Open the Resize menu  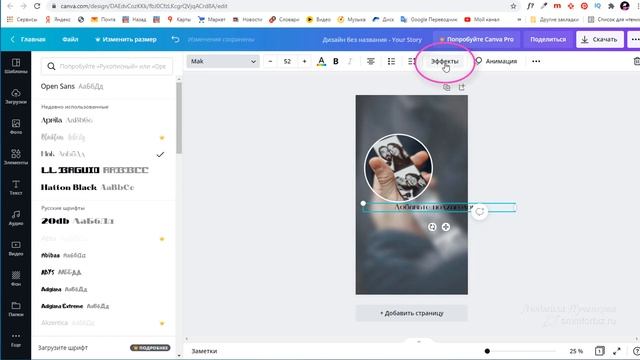click(x=126, y=39)
